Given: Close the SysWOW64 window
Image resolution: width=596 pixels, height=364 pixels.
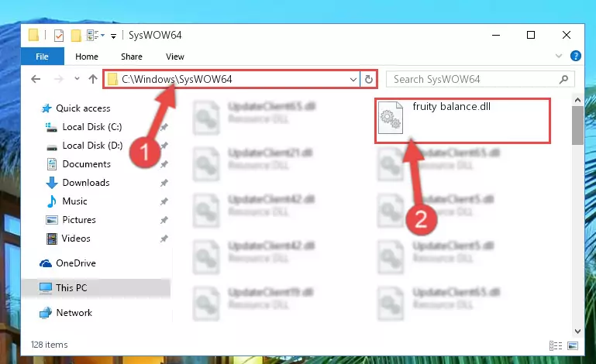Looking at the screenshot, I should coord(567,35).
